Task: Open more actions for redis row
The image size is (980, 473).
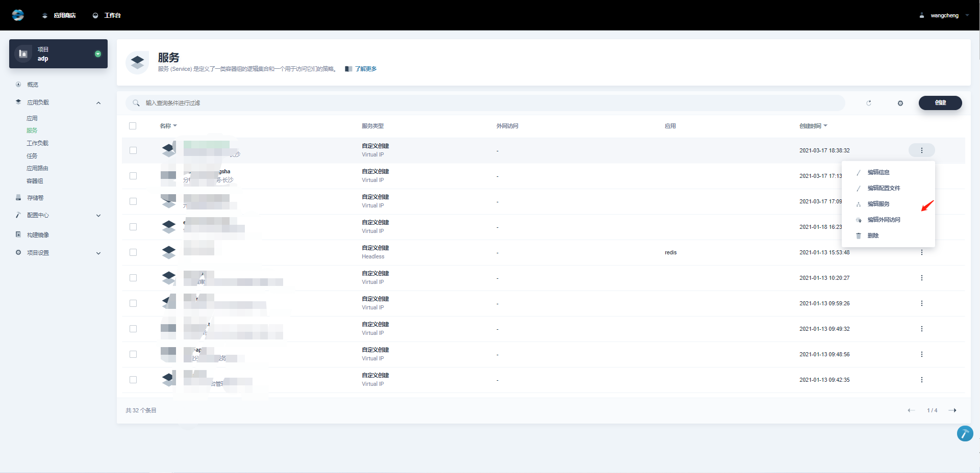Action: click(922, 252)
